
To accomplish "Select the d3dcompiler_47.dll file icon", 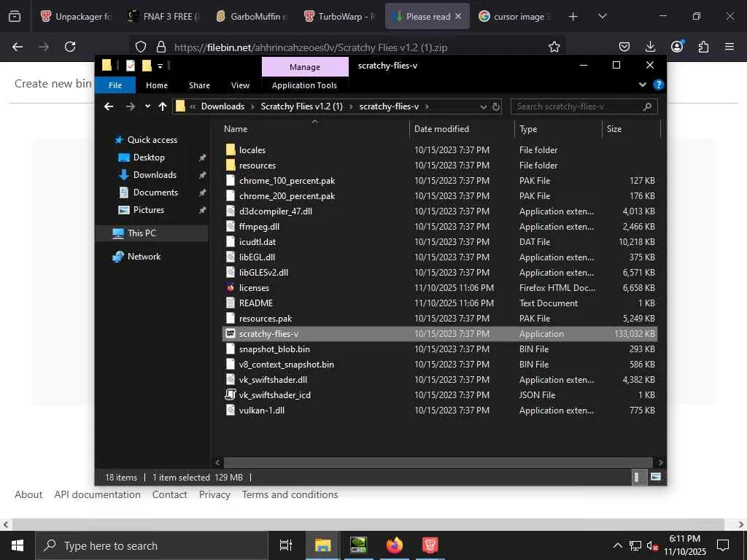I will [231, 211].
